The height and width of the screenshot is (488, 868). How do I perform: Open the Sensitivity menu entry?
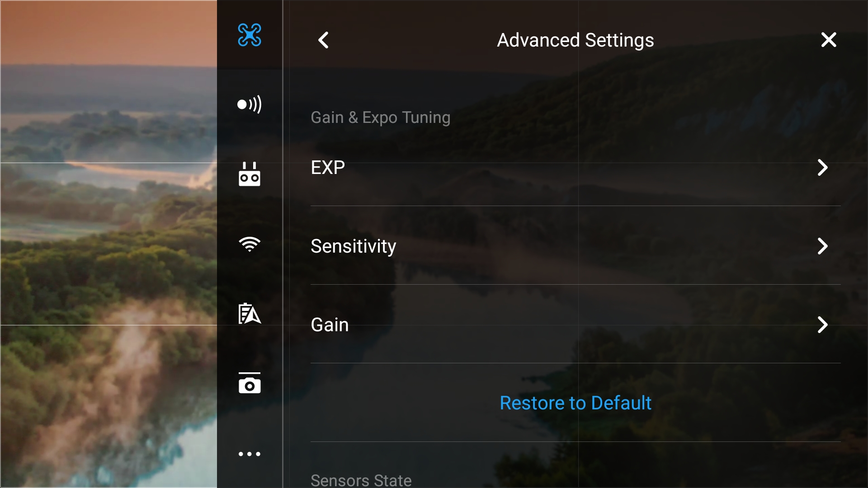(x=576, y=246)
